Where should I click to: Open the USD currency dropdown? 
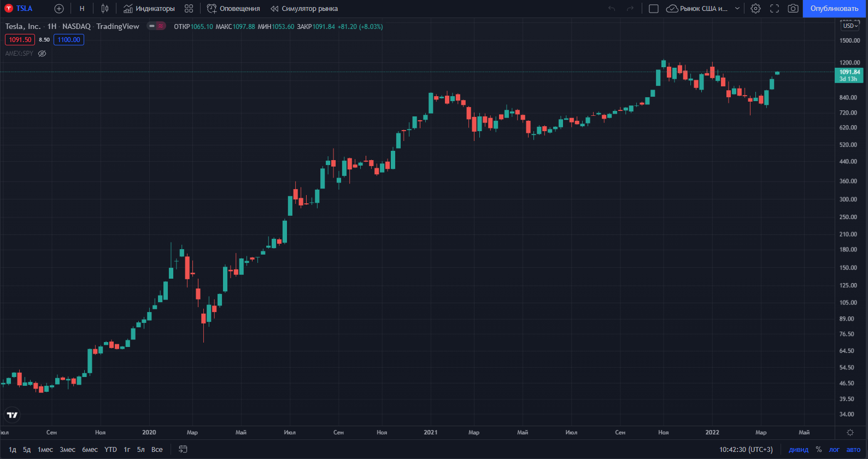coord(850,26)
